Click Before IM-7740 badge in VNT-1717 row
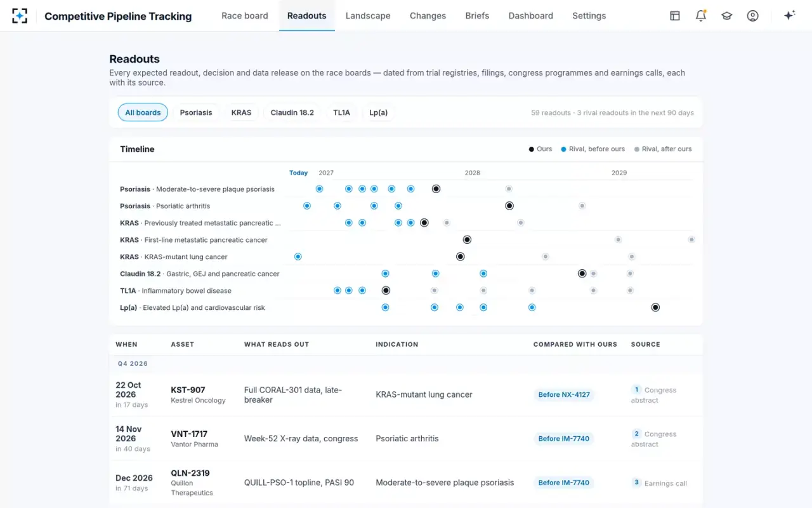Viewport: 812px width, 508px height. [x=564, y=439]
